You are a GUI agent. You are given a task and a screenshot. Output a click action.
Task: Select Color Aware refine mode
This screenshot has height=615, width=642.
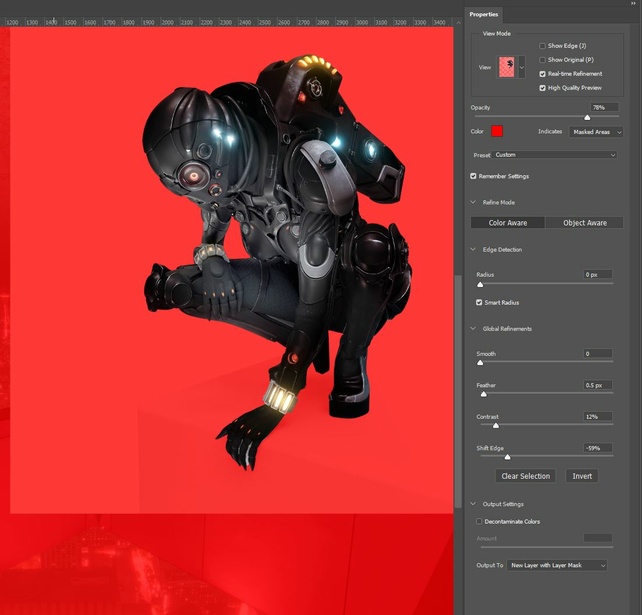[x=509, y=223]
